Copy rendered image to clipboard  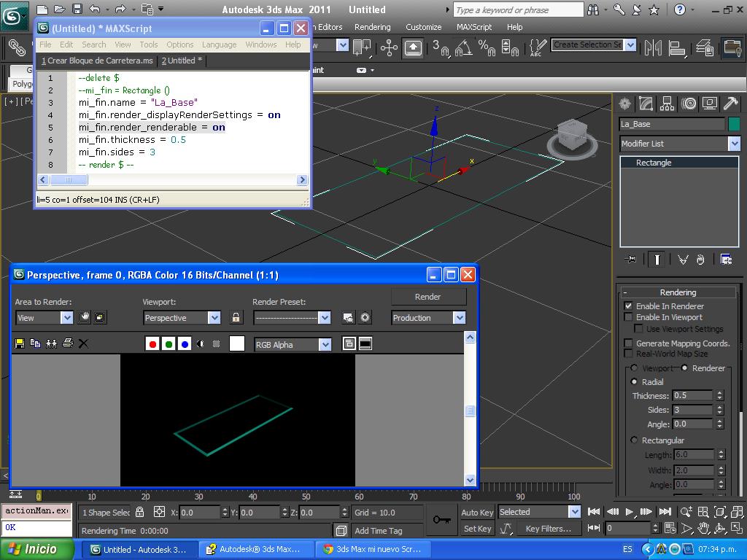(35, 343)
